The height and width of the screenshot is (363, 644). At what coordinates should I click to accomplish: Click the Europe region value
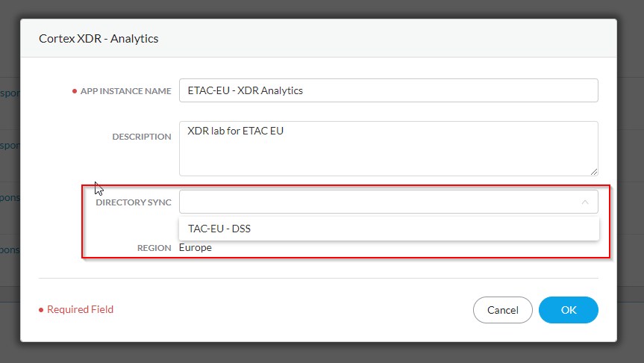click(196, 247)
